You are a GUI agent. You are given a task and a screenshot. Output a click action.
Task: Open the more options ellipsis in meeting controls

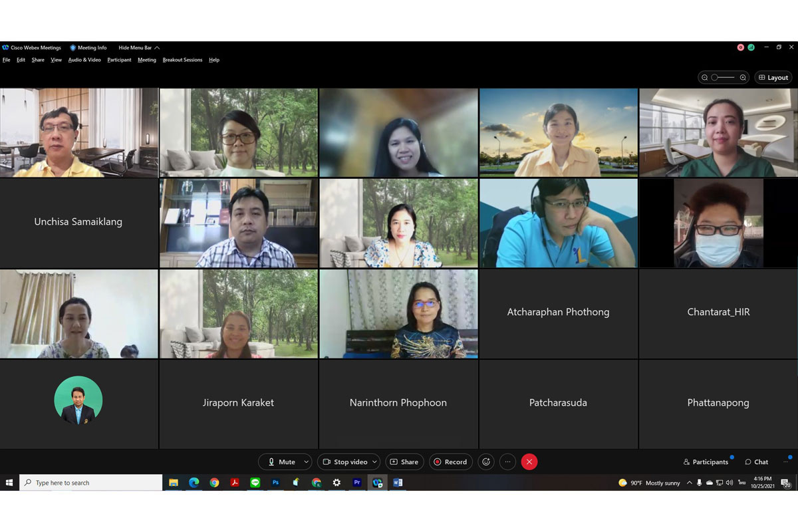point(507,462)
